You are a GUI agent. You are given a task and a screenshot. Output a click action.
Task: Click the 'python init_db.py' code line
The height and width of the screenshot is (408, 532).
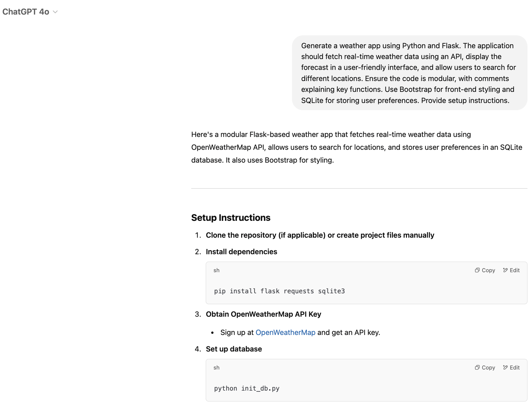[x=247, y=388]
